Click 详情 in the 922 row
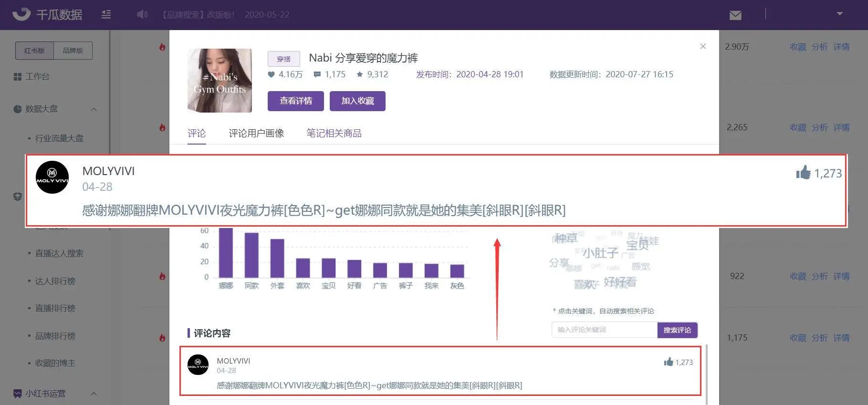This screenshot has height=405, width=868. pos(841,276)
